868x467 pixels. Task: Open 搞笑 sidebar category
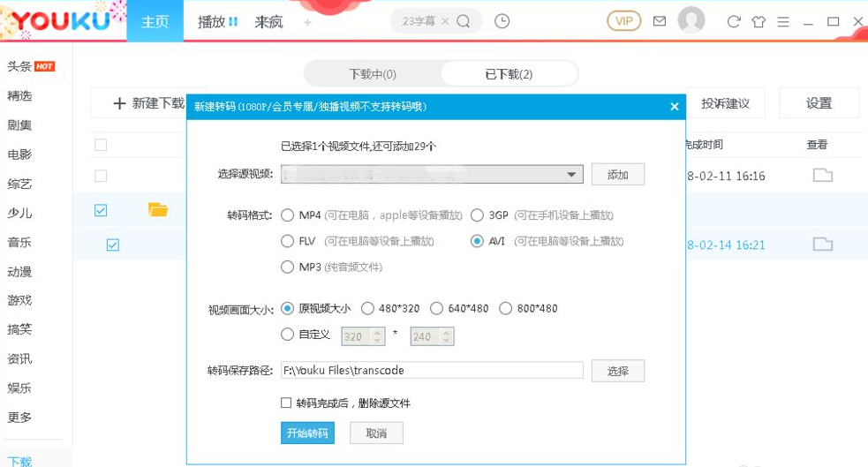19,329
